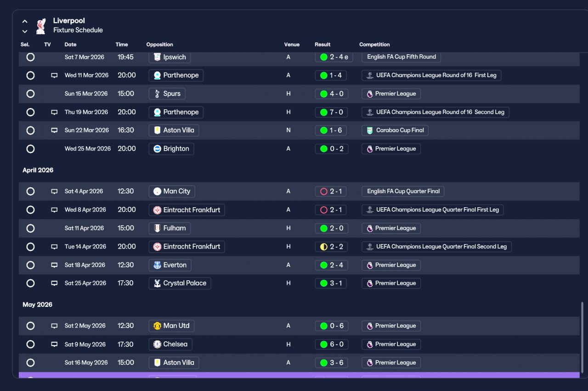Viewport: 588px width, 391px height.
Task: Sort by the Competition column header
Action: (374, 45)
